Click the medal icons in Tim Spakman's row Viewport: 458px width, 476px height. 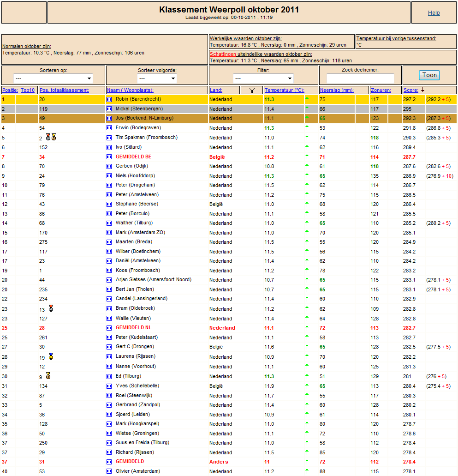(51, 137)
